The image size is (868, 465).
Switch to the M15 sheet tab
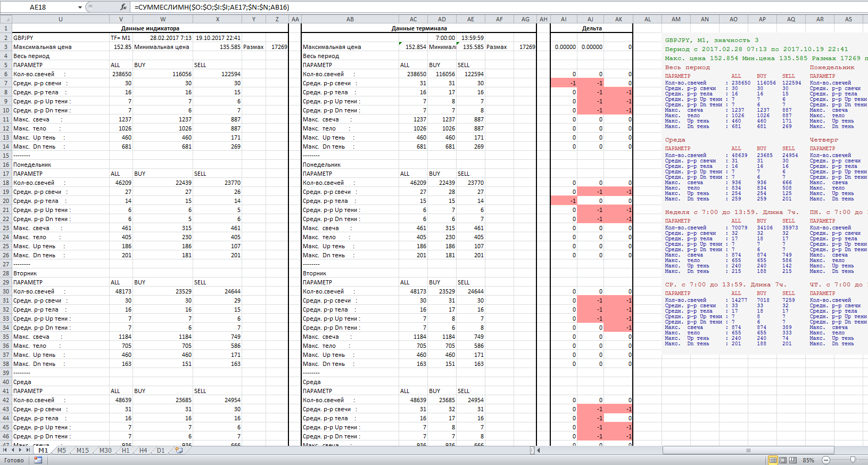pyautogui.click(x=82, y=451)
